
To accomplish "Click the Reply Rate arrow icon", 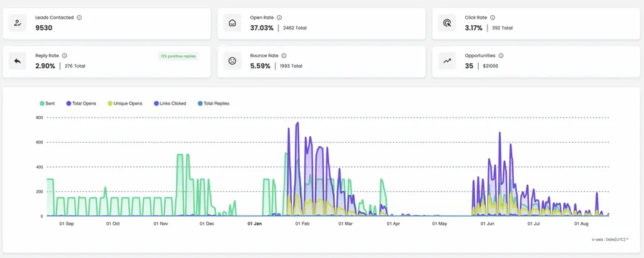I will (17, 61).
